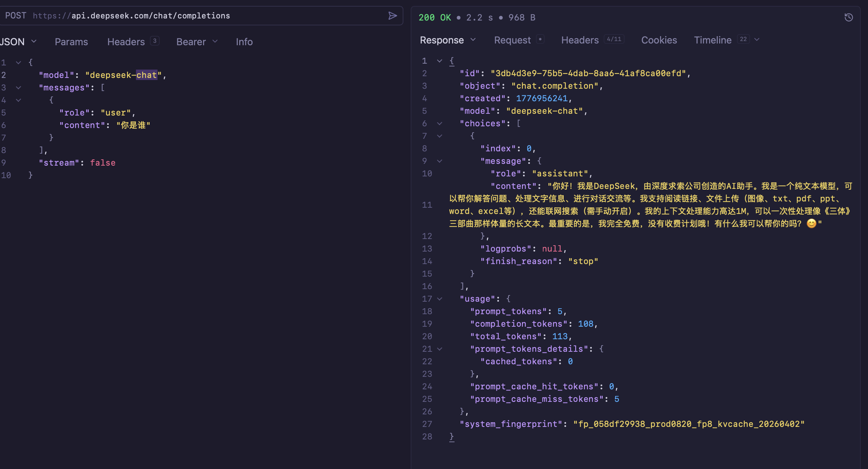The height and width of the screenshot is (469, 868).
Task: Switch to the Request tab in response pane
Action: pyautogui.click(x=519, y=40)
